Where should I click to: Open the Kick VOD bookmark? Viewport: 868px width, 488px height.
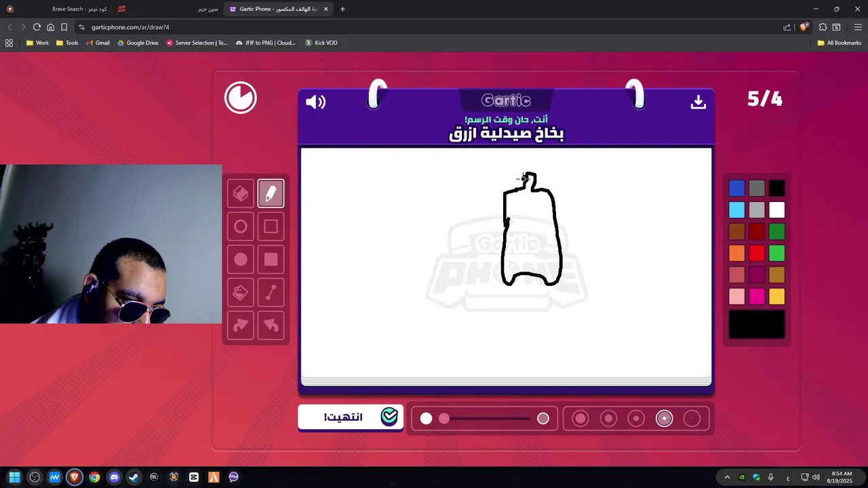pyautogui.click(x=321, y=43)
